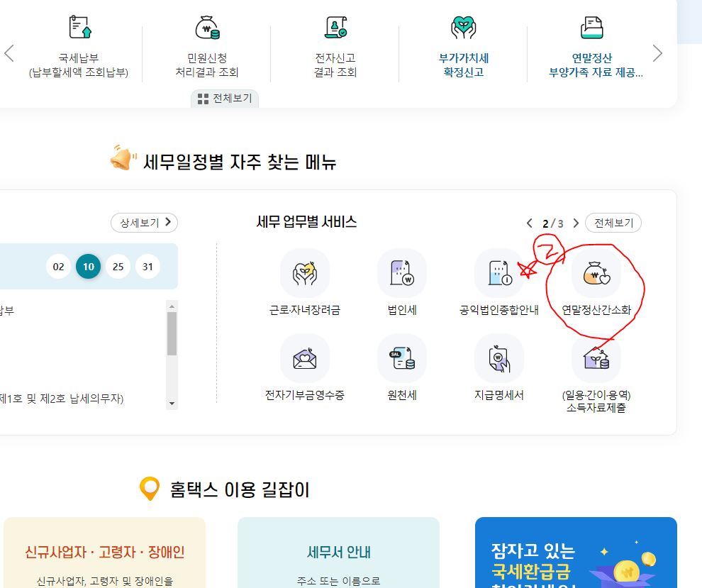The width and height of the screenshot is (702, 588).
Task: Select schedule date 25
Action: coord(118,267)
